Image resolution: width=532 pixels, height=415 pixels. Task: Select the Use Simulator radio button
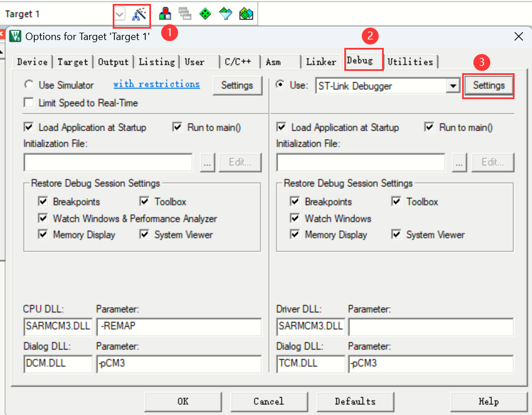pyautogui.click(x=29, y=84)
